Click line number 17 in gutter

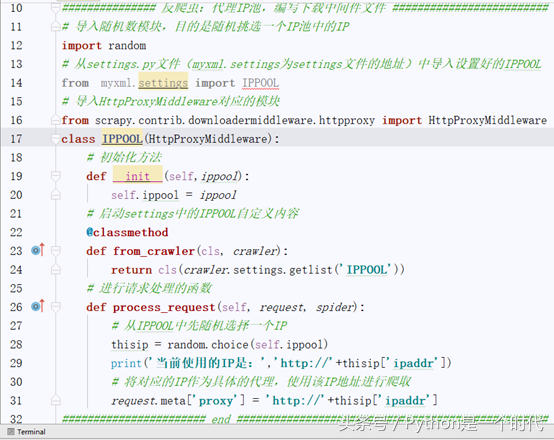[16, 139]
